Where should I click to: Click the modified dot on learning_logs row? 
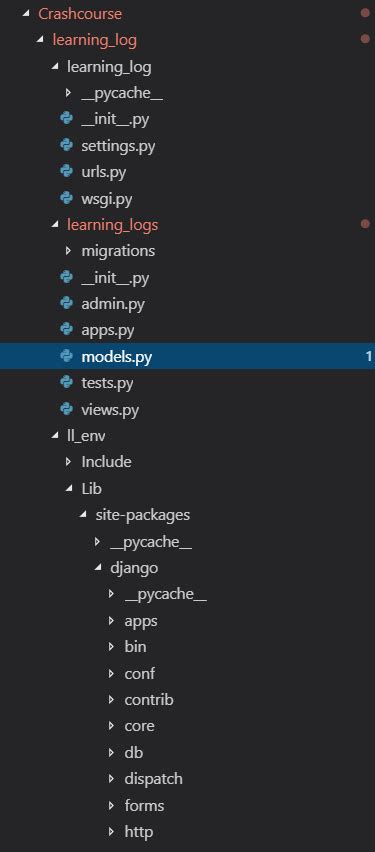point(365,224)
